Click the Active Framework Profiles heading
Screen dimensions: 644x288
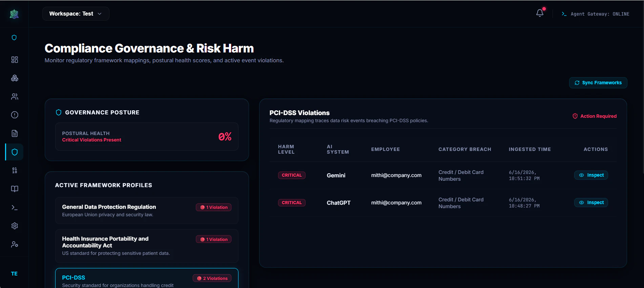(103, 185)
